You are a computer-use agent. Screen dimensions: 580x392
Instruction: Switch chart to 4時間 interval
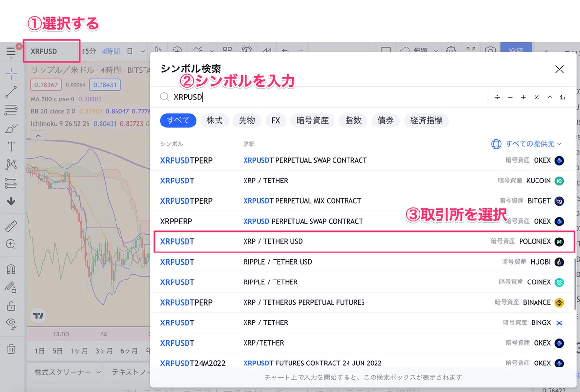point(111,51)
